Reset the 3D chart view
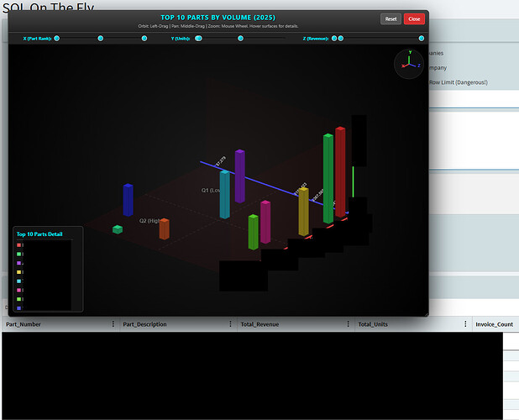 tap(391, 18)
